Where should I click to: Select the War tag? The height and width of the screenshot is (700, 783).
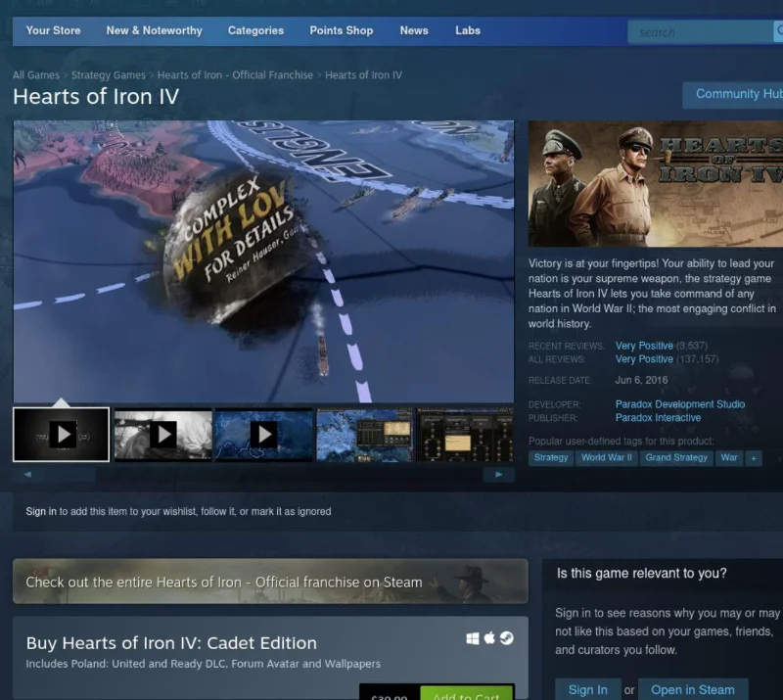pyautogui.click(x=728, y=457)
